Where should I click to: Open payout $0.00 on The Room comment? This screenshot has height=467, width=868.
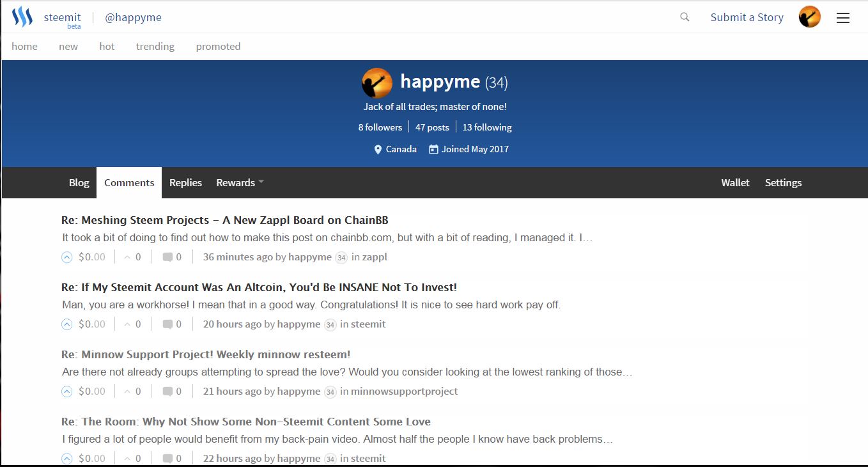(92, 459)
